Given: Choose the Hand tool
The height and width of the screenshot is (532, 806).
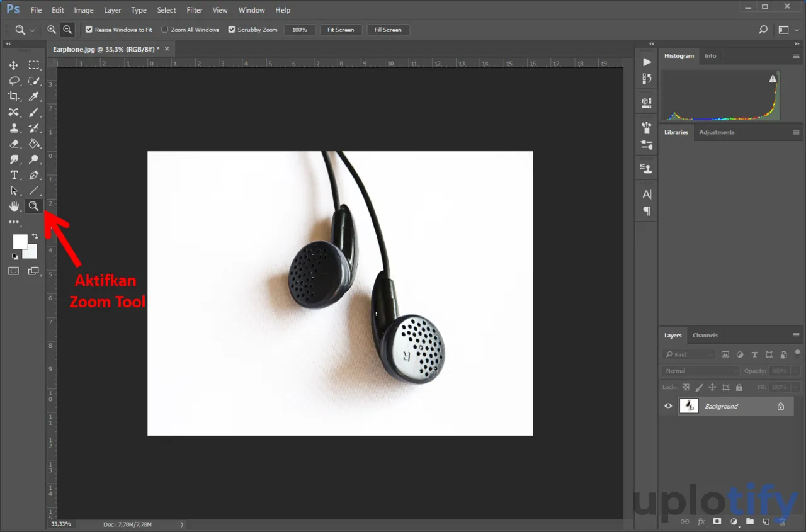Looking at the screenshot, I should [x=13, y=207].
